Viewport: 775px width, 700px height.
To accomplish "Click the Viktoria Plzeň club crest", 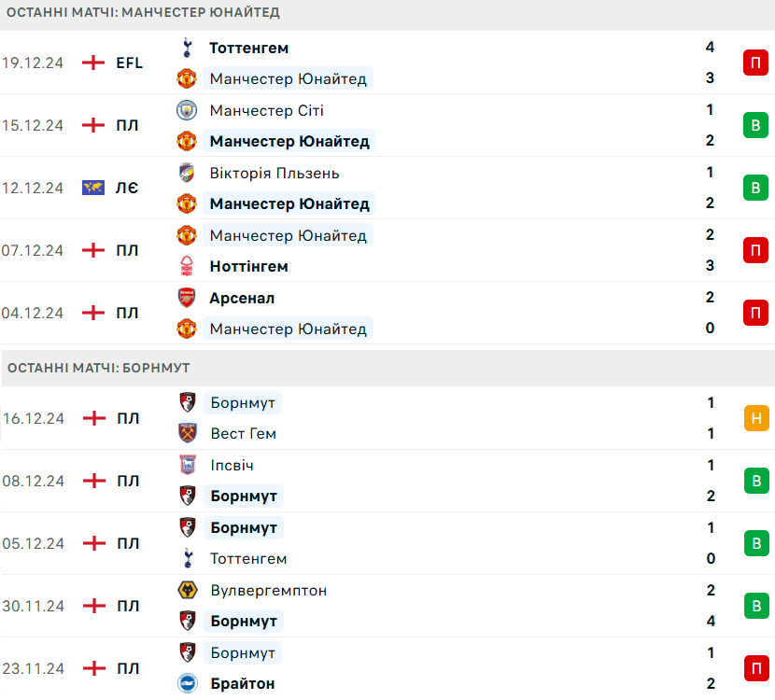I will [187, 173].
